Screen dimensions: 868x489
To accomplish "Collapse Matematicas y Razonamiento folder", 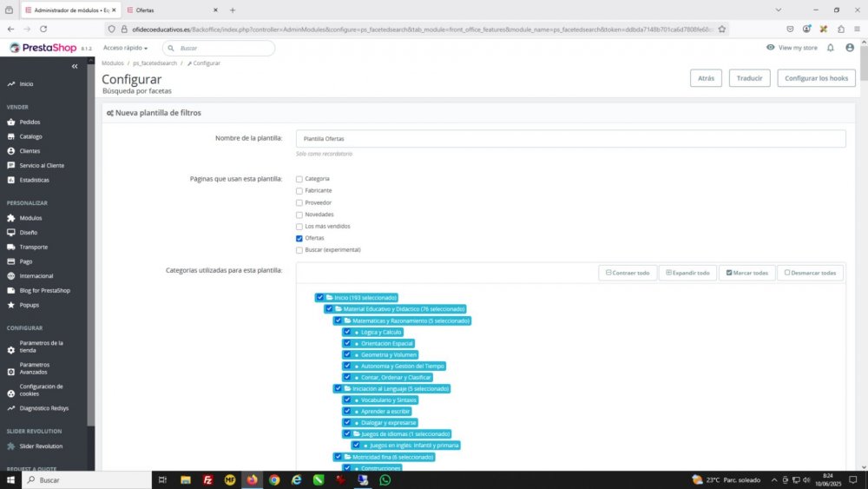I will (347, 320).
